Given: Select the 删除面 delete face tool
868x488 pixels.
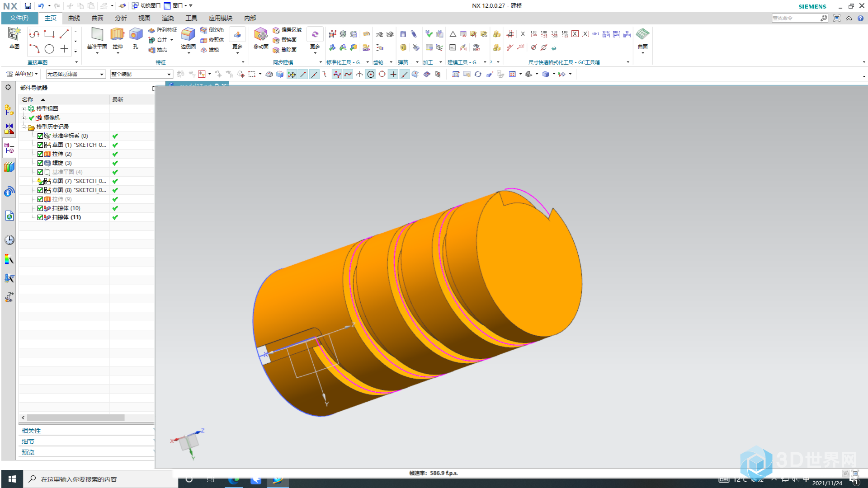Looking at the screenshot, I should [x=285, y=50].
